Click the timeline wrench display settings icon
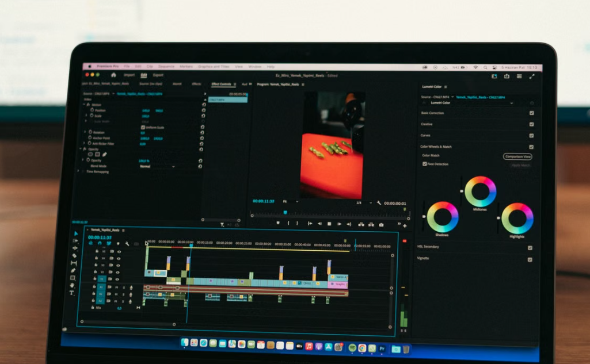This screenshot has height=364, width=590. click(x=127, y=244)
